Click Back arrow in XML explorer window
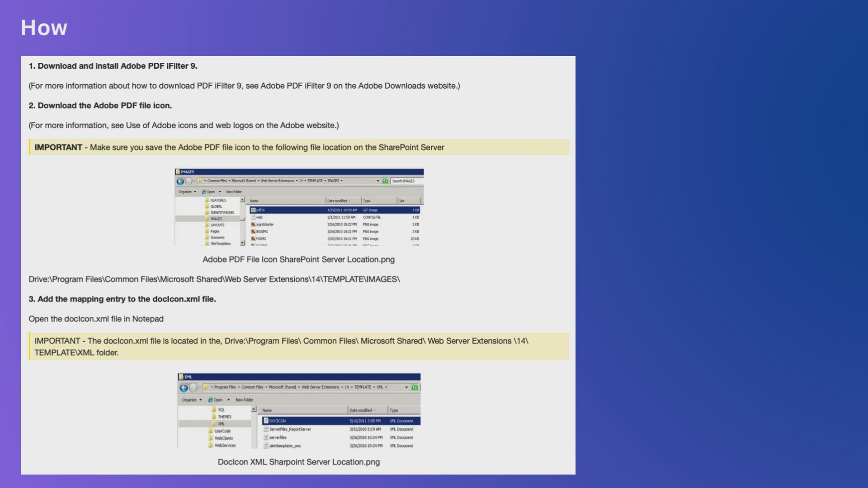Screen dimensions: 868x488 click(184, 388)
